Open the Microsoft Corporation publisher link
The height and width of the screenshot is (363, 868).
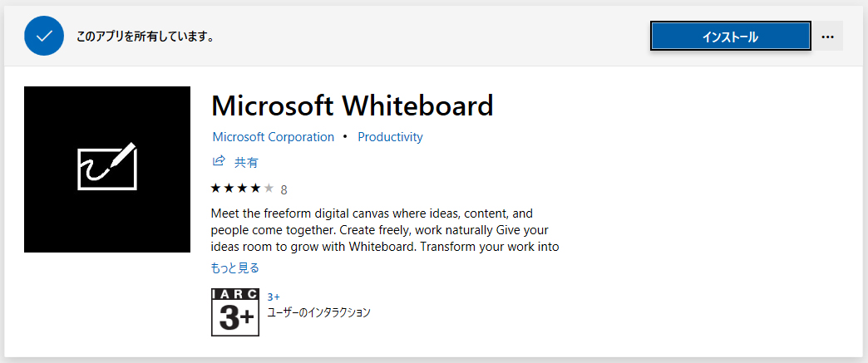[274, 137]
